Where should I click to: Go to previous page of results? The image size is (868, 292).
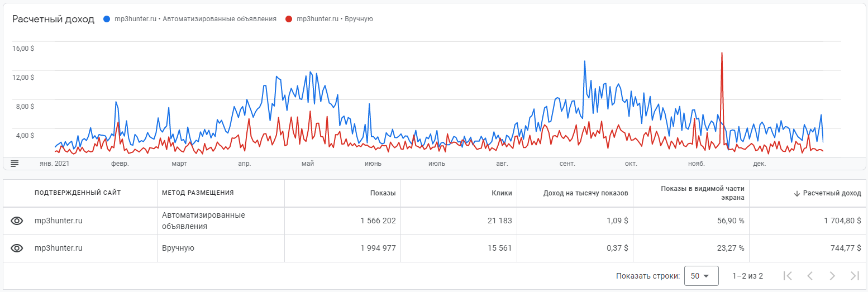810,276
